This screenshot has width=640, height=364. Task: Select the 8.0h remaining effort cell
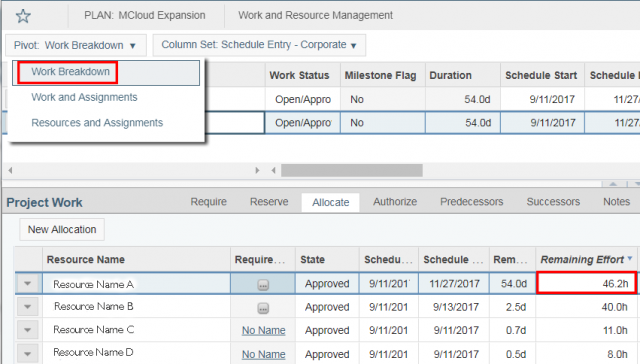(587, 354)
